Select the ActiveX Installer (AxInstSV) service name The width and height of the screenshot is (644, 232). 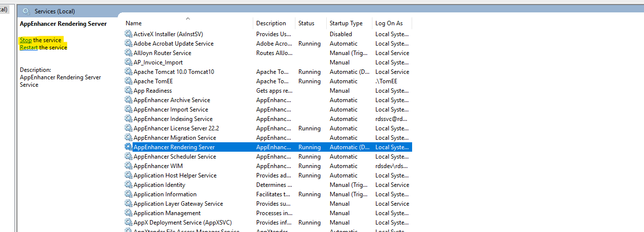[168, 34]
